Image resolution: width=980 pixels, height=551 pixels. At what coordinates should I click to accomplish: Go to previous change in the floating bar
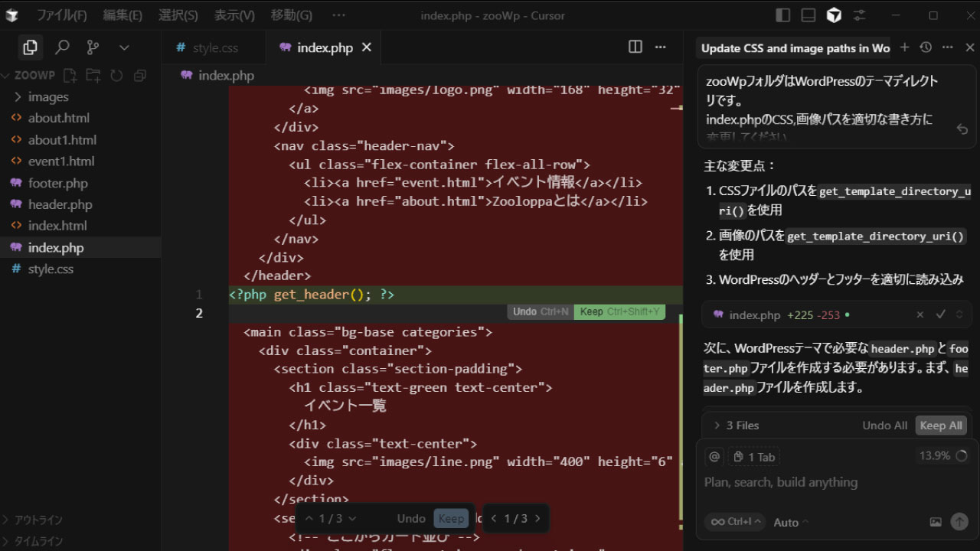click(x=309, y=518)
